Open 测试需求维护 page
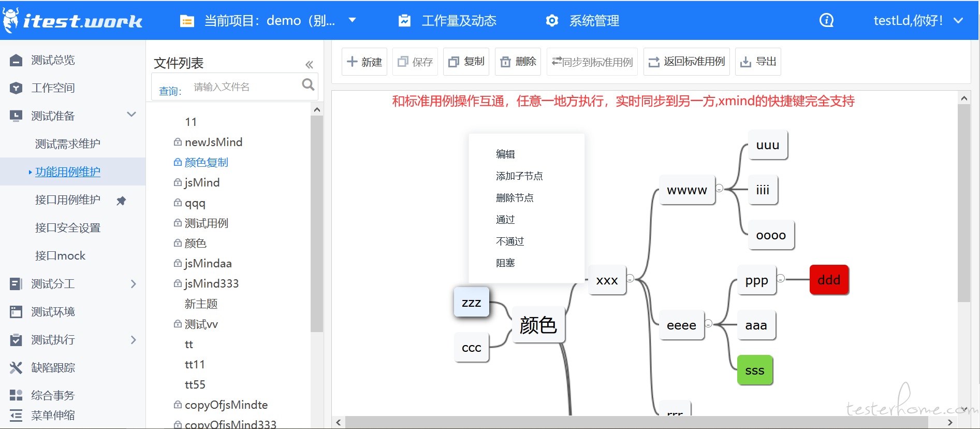Image resolution: width=980 pixels, height=429 pixels. click(68, 144)
